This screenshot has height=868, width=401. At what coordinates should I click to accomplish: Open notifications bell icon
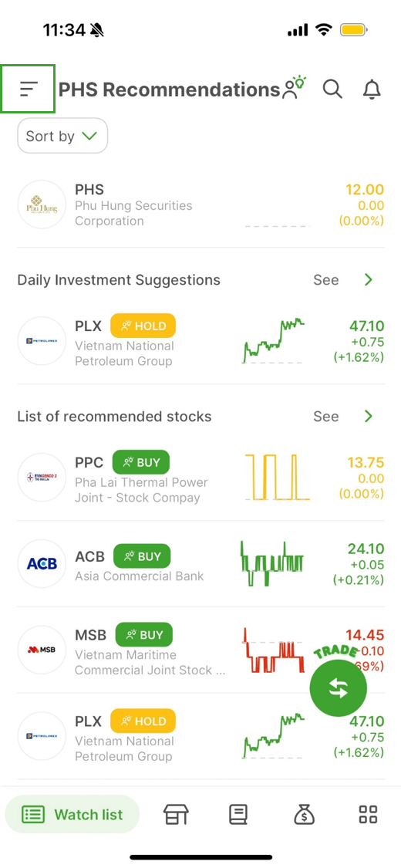(x=372, y=90)
